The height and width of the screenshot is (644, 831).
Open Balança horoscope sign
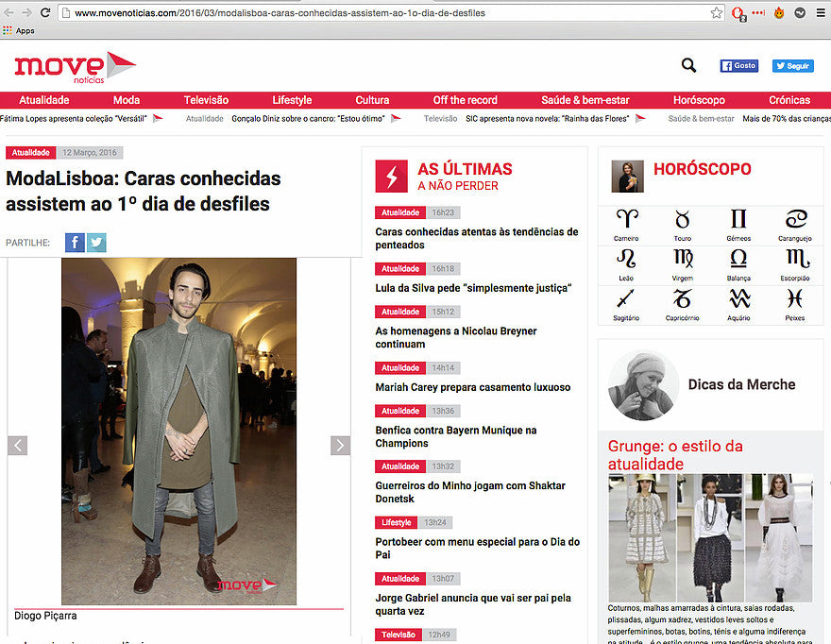[738, 264]
